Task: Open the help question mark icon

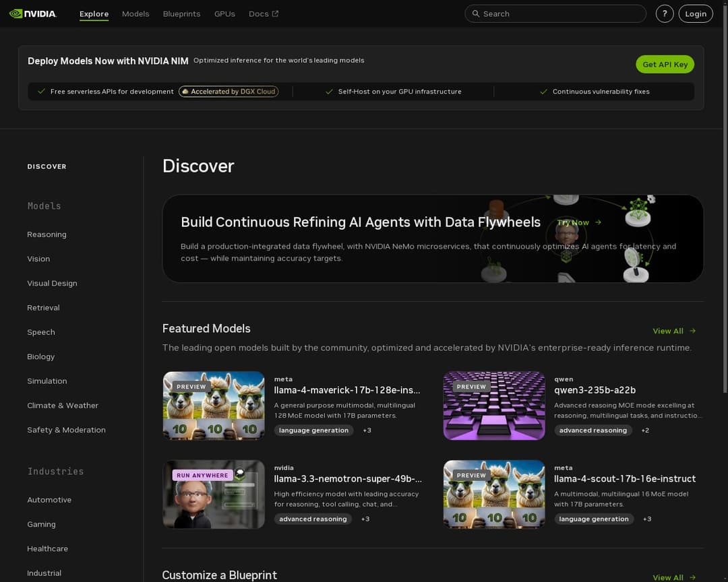Action: (x=665, y=14)
